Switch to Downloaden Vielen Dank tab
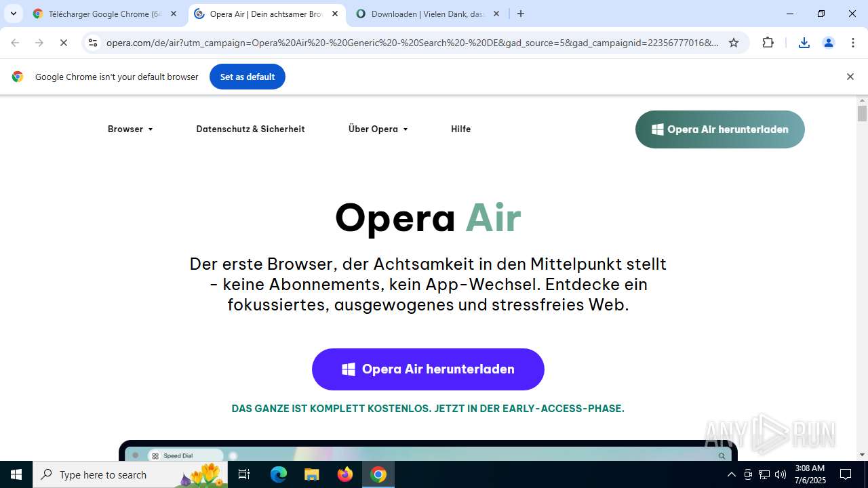This screenshot has height=488, width=868. tap(428, 14)
